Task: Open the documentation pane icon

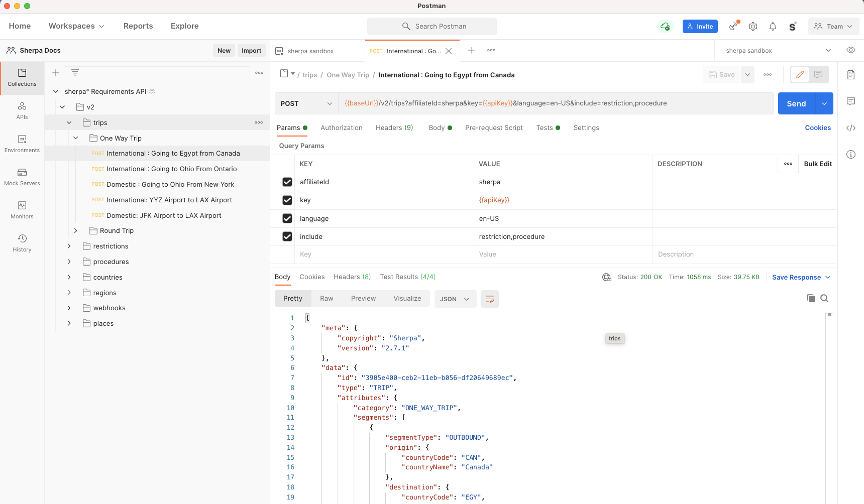Action: click(x=851, y=75)
